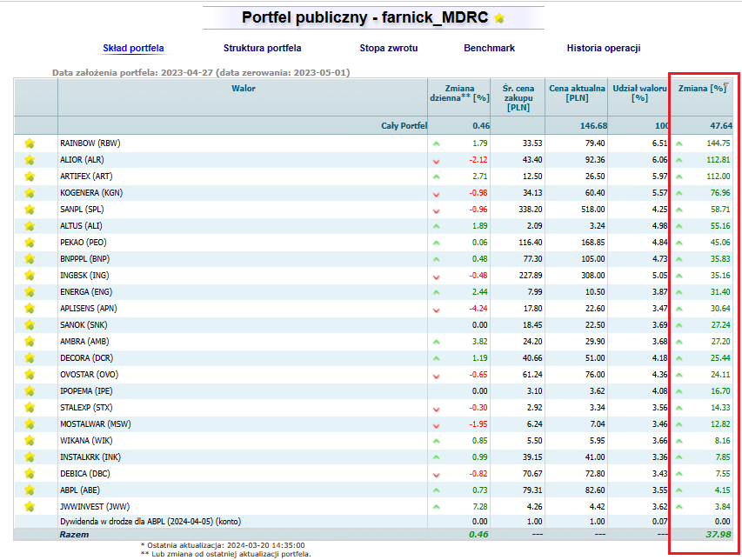The image size is (742, 560).
Task: Click the Portfel publiczny - farnick_MDRC title
Action: click(x=364, y=17)
